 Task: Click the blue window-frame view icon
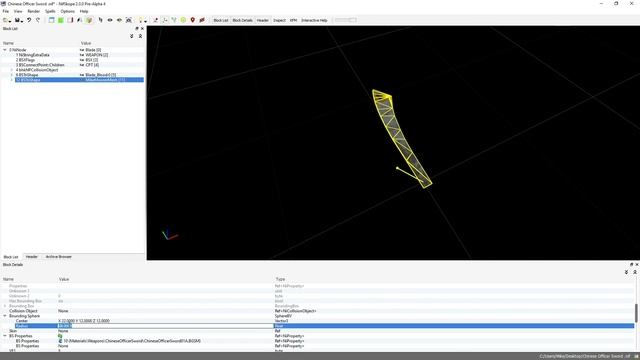click(x=51, y=20)
